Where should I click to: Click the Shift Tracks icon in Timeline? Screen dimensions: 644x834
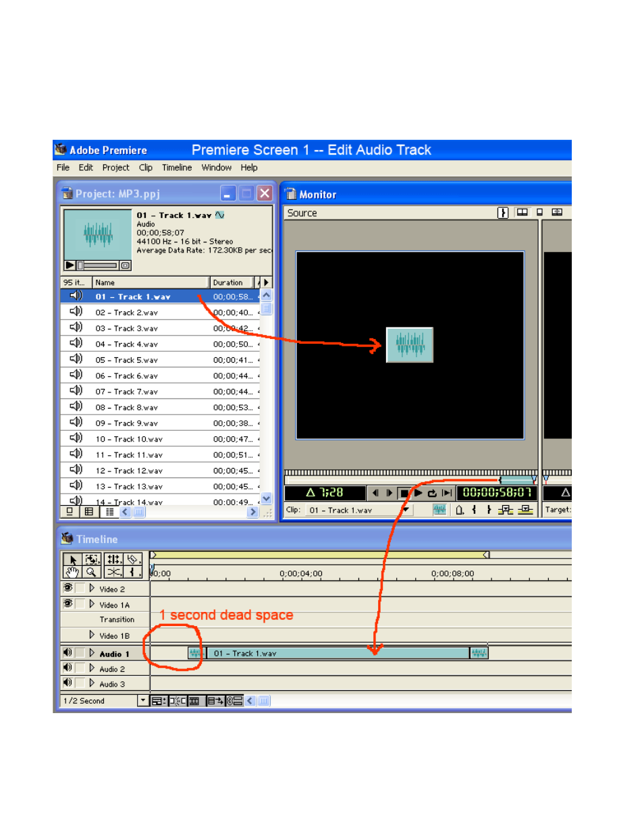coord(215,701)
